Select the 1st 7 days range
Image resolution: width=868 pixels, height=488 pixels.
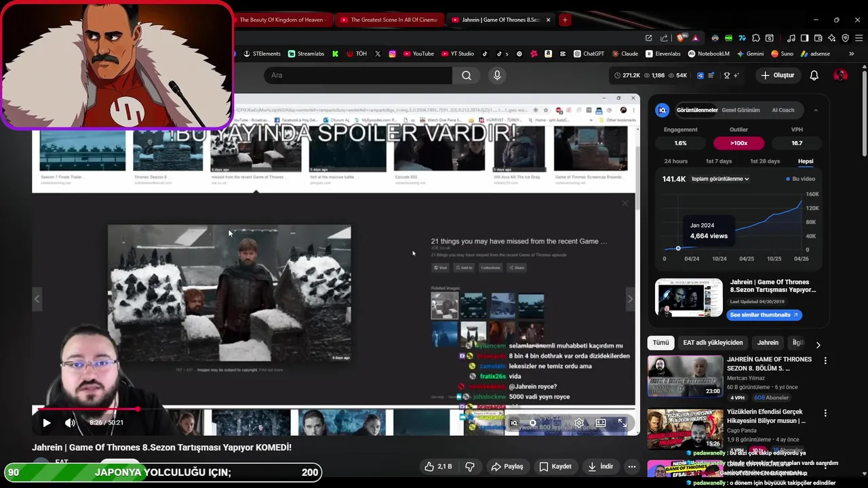(x=719, y=161)
